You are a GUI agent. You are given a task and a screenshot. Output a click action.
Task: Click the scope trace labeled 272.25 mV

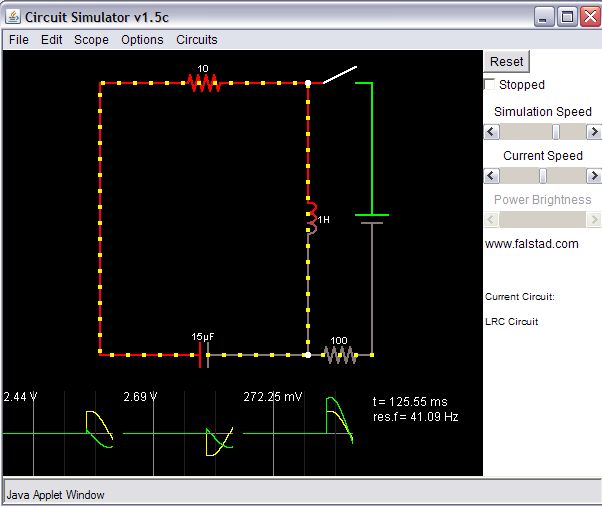pyautogui.click(x=298, y=433)
